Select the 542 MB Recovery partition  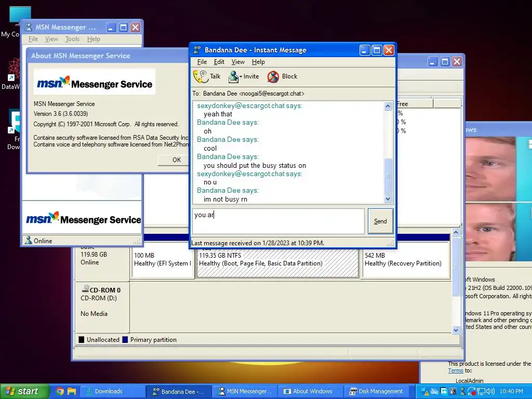tap(406, 260)
